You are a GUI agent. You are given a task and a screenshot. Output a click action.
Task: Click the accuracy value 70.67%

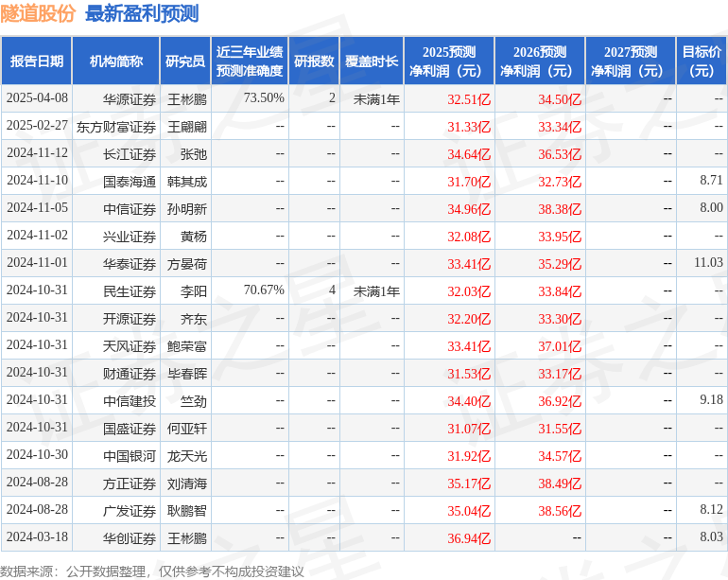pyautogui.click(x=264, y=290)
